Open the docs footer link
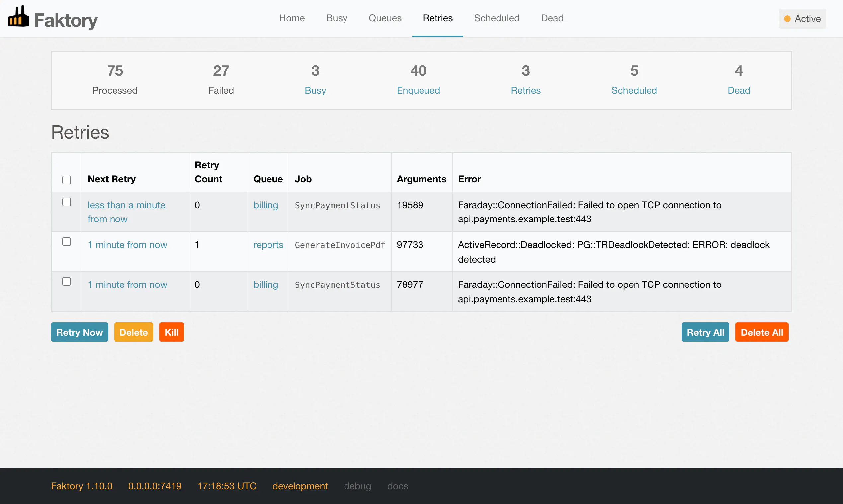This screenshot has height=504, width=843. pos(397,486)
